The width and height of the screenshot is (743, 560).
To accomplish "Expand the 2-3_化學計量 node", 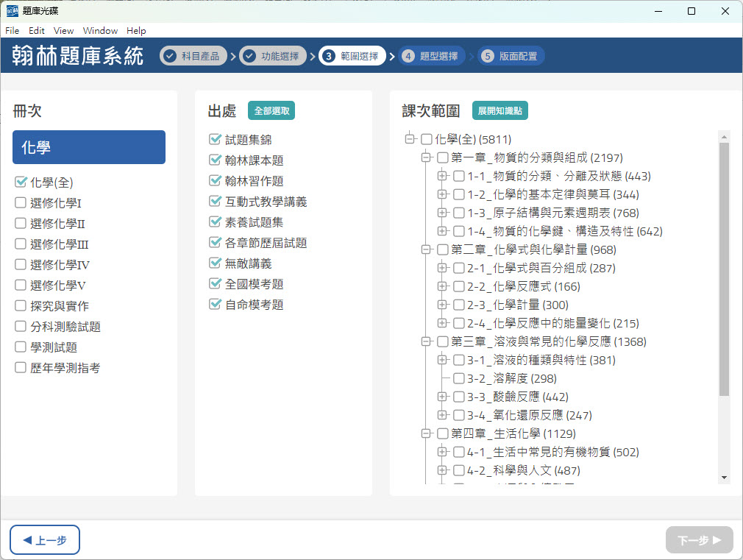I will [x=442, y=305].
